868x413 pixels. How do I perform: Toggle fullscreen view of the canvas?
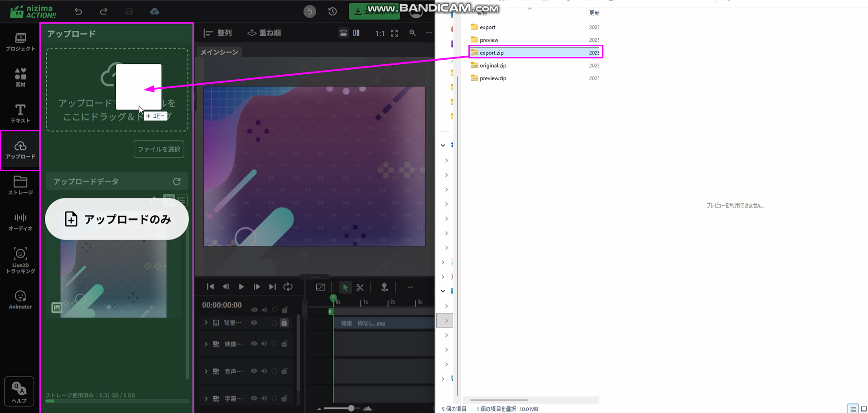pyautogui.click(x=395, y=33)
